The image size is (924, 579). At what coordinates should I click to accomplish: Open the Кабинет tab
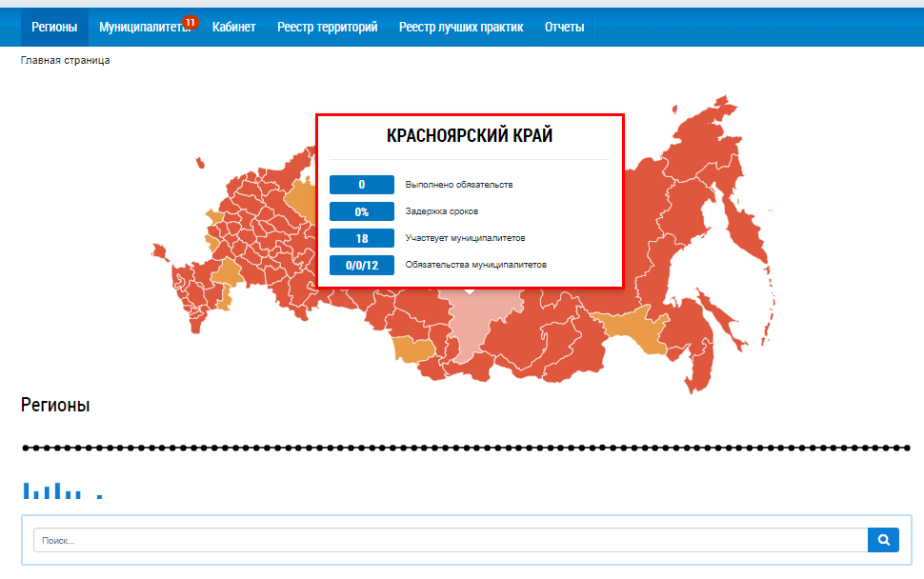234,27
